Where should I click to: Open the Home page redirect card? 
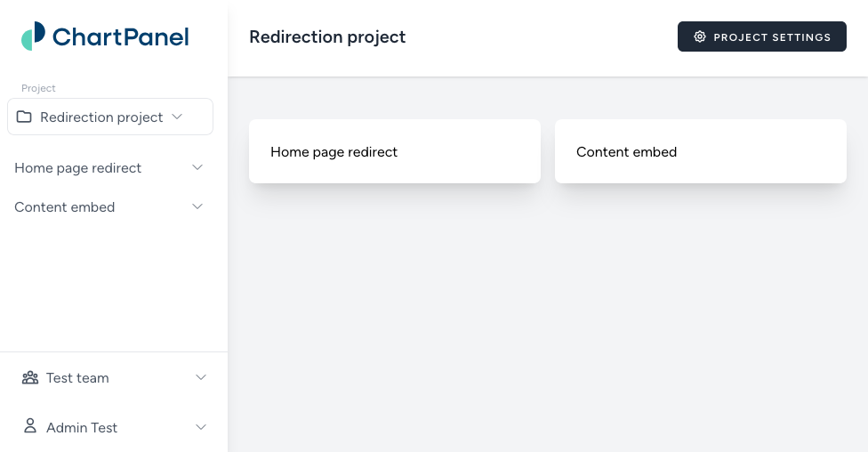click(x=395, y=152)
